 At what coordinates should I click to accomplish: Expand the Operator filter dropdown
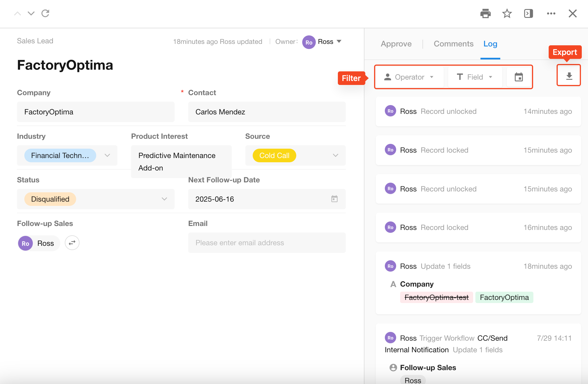(x=409, y=77)
